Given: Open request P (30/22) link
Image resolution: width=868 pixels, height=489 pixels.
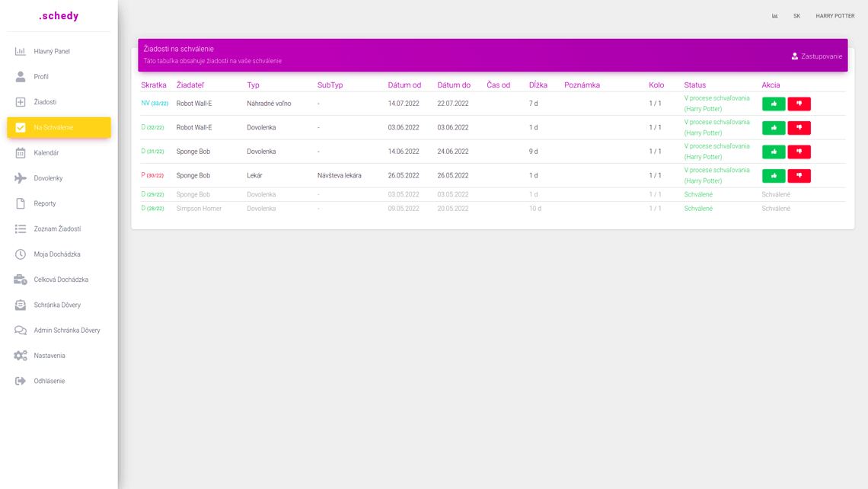Looking at the screenshot, I should (152, 176).
